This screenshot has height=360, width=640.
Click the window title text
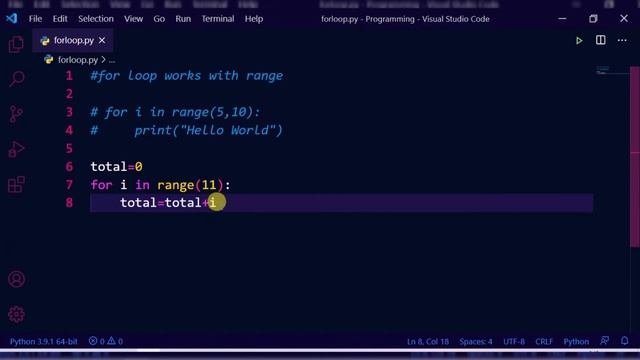click(405, 19)
